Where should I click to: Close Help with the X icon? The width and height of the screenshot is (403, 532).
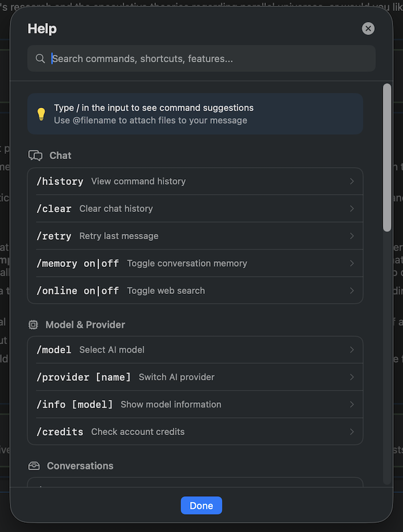pyautogui.click(x=368, y=29)
